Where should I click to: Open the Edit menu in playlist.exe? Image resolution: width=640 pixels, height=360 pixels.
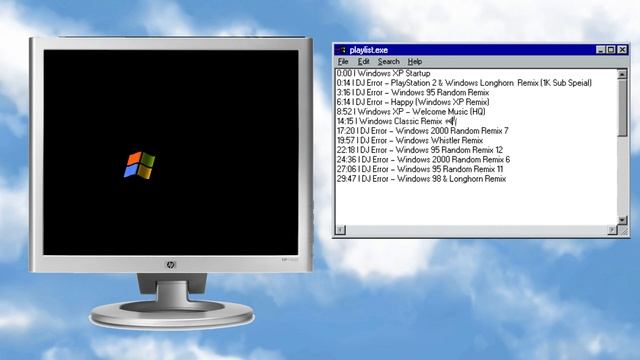click(x=363, y=62)
